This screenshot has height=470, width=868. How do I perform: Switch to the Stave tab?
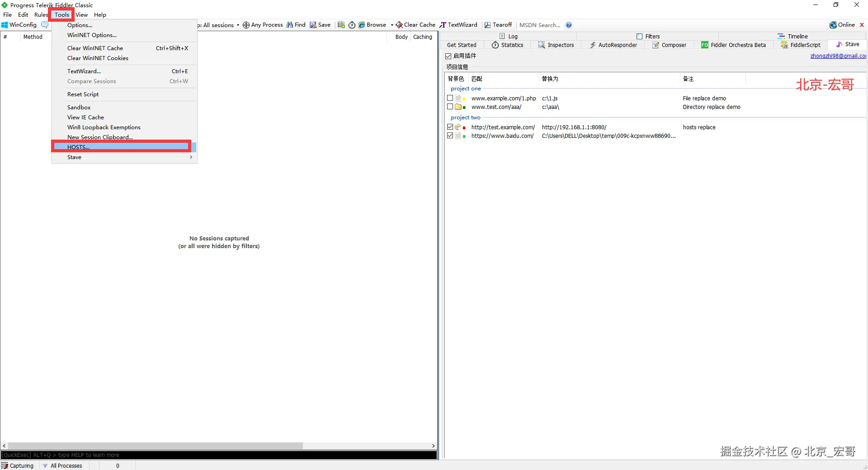pyautogui.click(x=847, y=44)
